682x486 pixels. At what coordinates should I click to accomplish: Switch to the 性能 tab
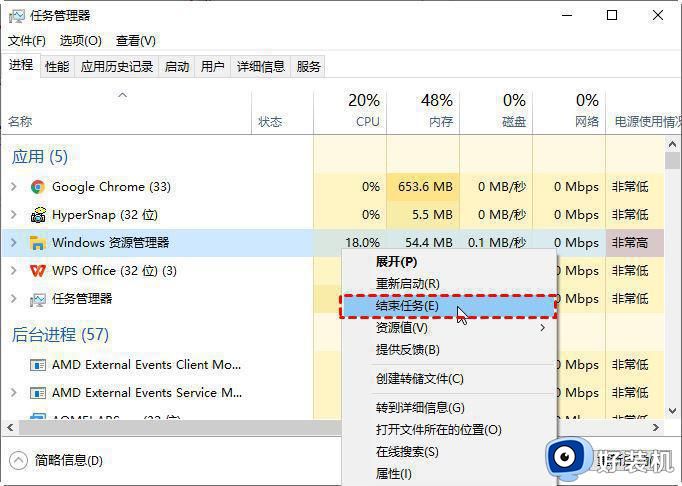(57, 67)
